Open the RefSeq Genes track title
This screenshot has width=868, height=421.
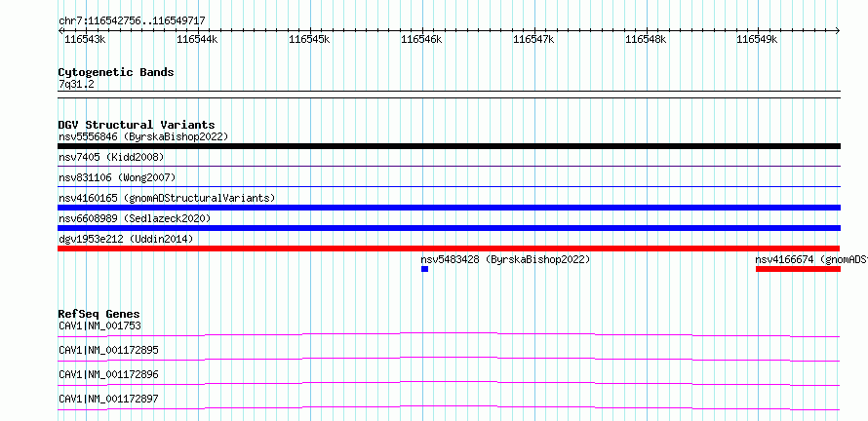pyautogui.click(x=99, y=314)
